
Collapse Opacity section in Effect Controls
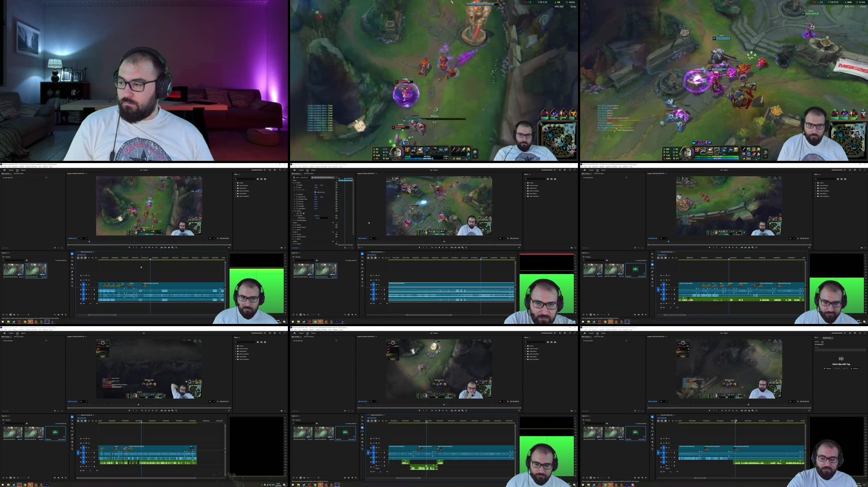tap(293, 211)
